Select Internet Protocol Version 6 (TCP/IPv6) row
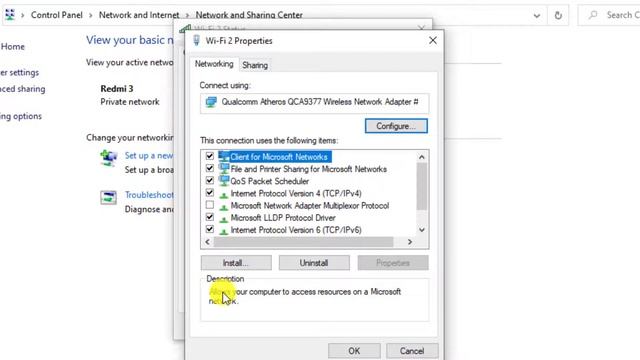 tap(296, 230)
